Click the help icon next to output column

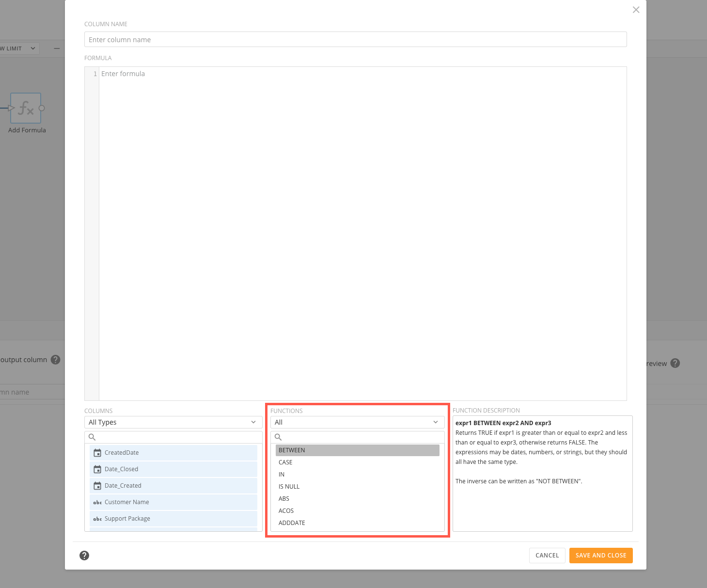pyautogui.click(x=55, y=360)
